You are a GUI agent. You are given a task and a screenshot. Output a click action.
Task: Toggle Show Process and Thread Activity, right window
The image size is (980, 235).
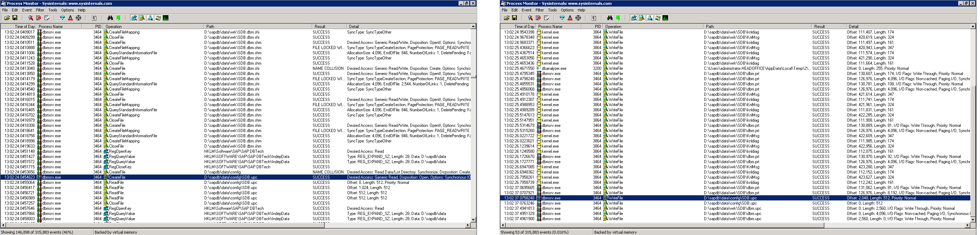pyautogui.click(x=658, y=18)
